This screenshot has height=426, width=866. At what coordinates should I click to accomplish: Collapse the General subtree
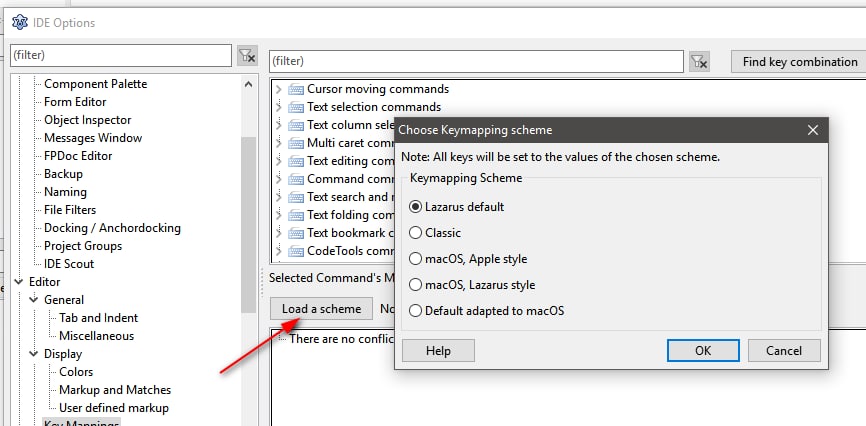[x=34, y=299]
